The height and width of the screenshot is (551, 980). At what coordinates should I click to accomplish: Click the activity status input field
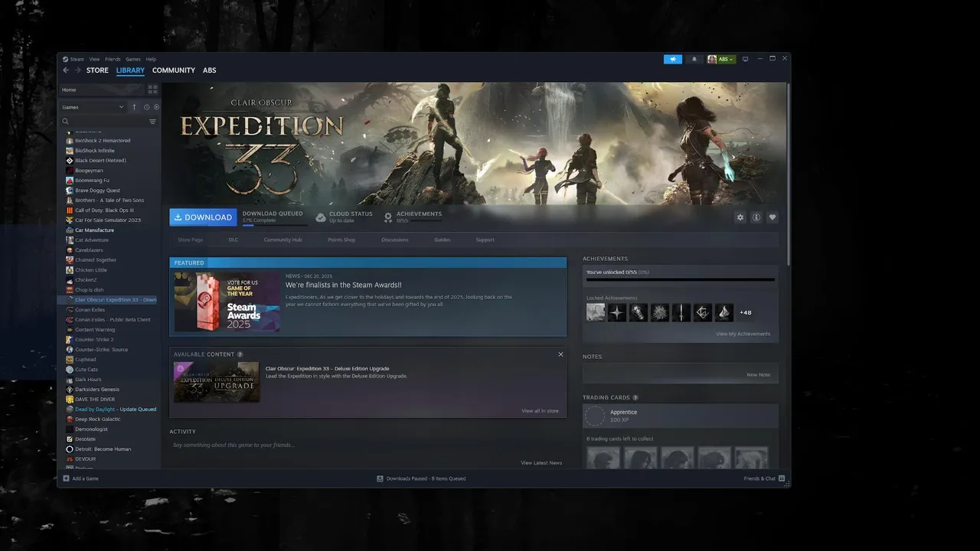click(367, 445)
